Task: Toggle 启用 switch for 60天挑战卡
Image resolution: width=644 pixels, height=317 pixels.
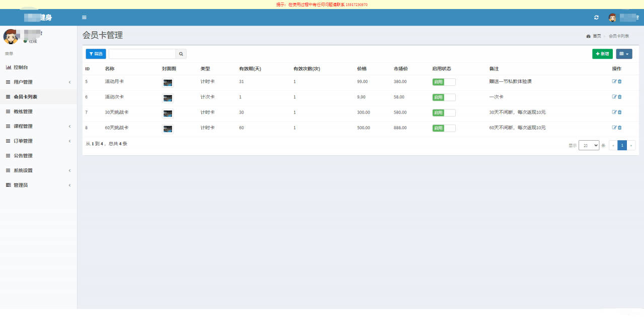Action: click(x=444, y=128)
